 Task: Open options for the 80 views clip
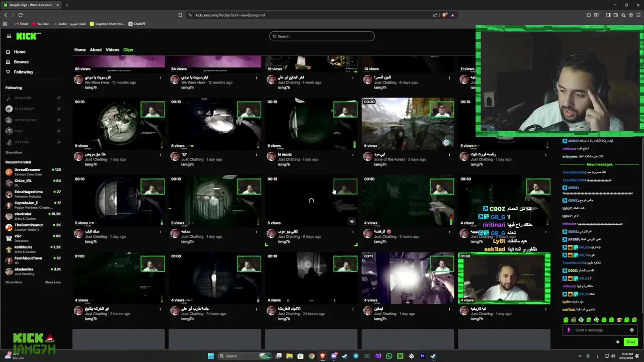[x=160, y=78]
